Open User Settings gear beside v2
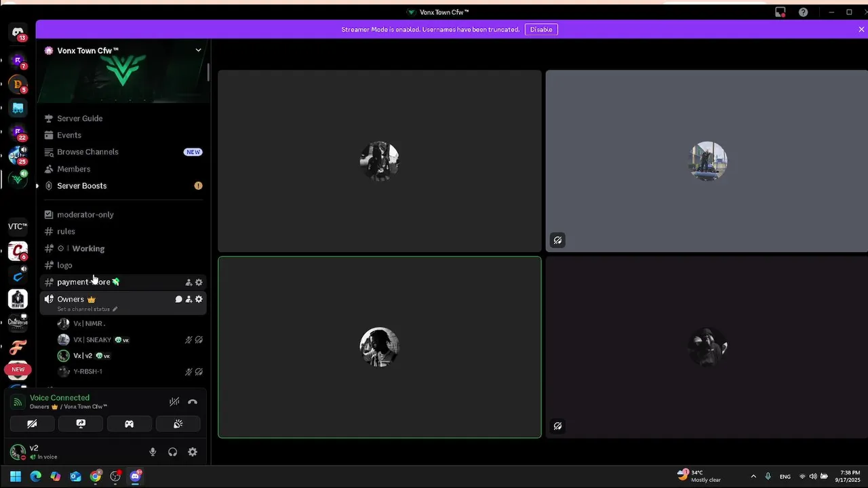This screenshot has width=868, height=488. (193, 452)
